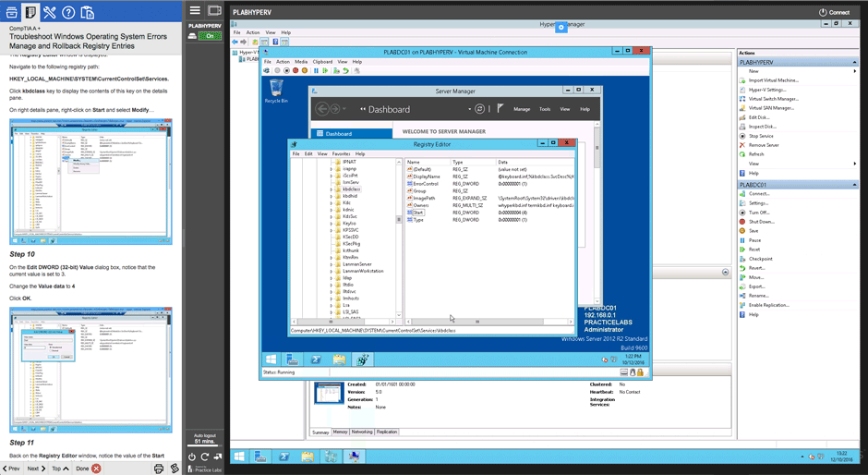
Task: Open Favorites menu in Registry Editor
Action: point(341,153)
